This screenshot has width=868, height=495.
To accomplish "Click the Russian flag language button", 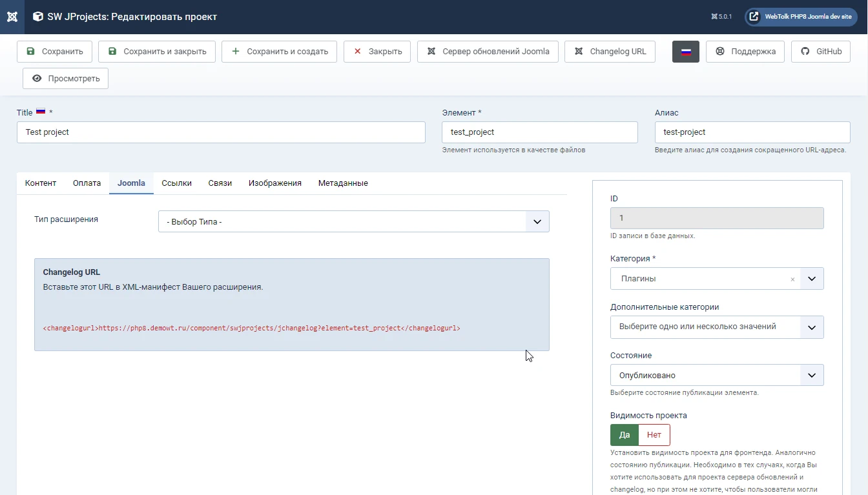I will pos(686,52).
